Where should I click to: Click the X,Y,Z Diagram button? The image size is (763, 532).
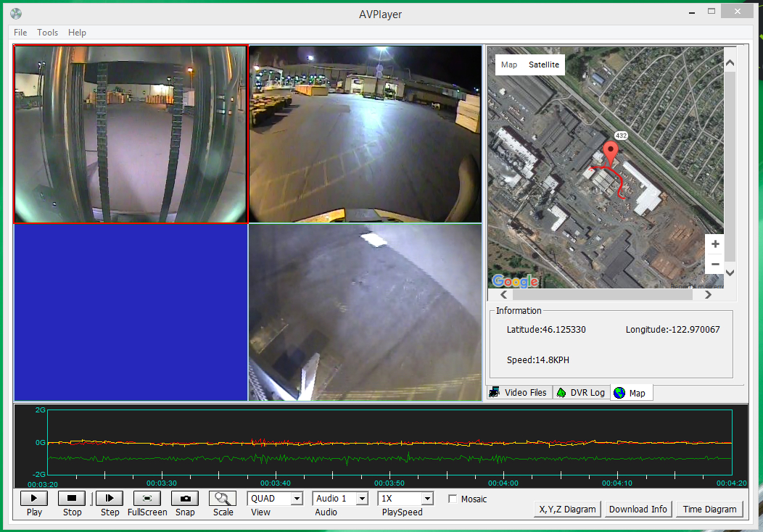tap(567, 509)
